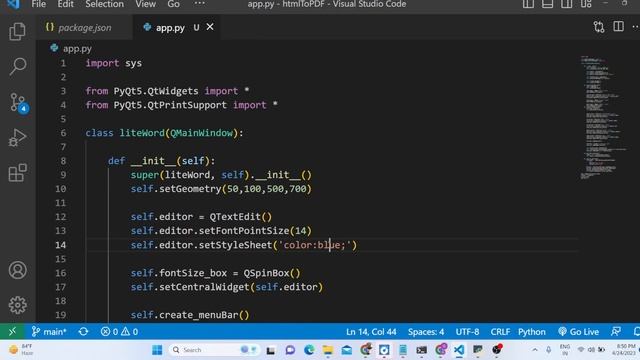Close the app.py tab
The height and width of the screenshot is (360, 640).
point(210,27)
